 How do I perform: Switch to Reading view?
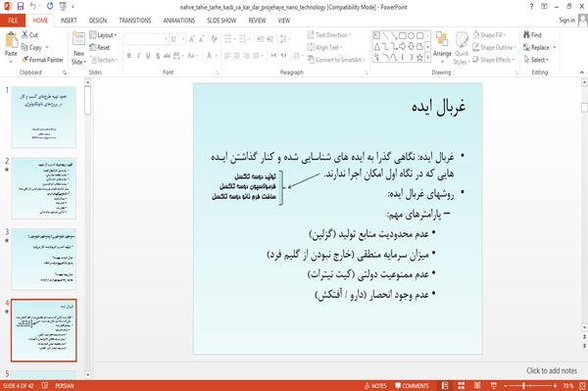(477, 385)
